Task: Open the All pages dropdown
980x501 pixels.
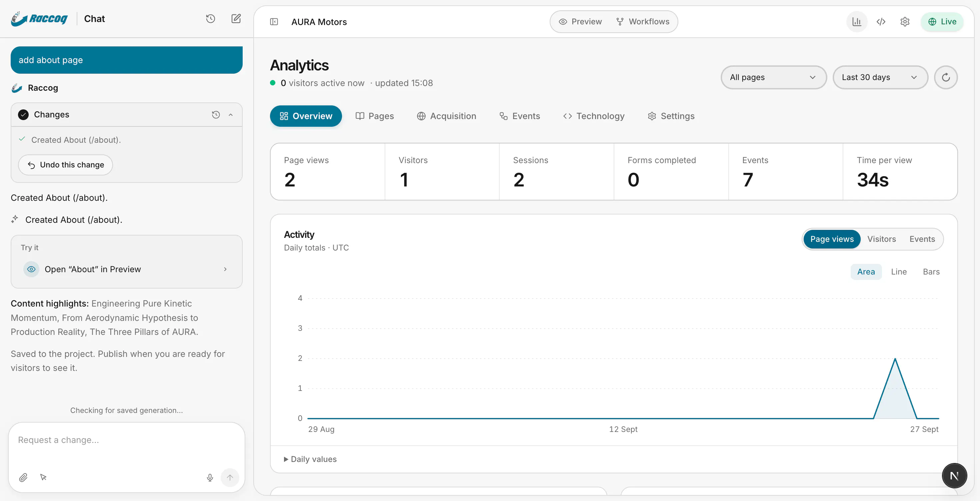Action: pos(773,77)
